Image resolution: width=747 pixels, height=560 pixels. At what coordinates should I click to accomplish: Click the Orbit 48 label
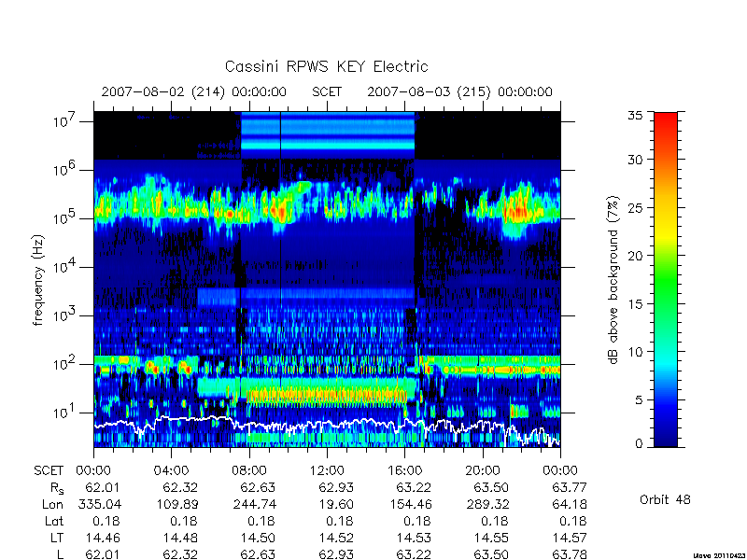coord(665,500)
